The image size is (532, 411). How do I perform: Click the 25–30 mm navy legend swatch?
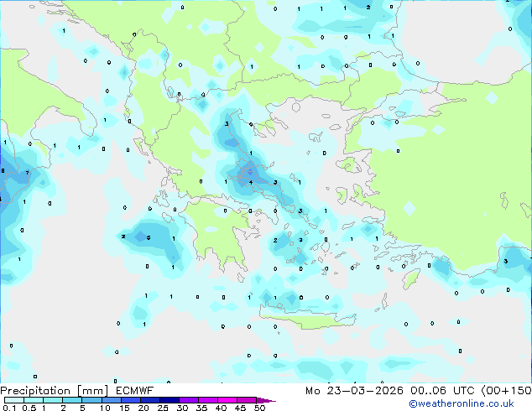point(170,400)
